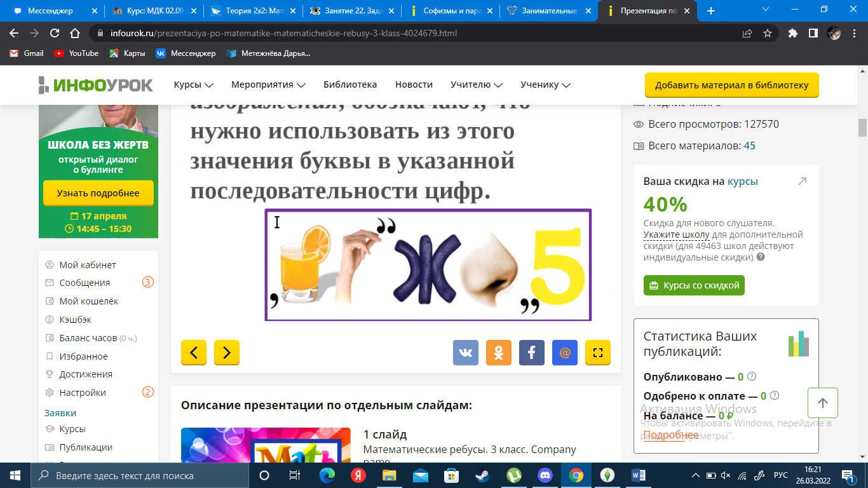Screen dimensions: 868x488
Task: Open Chrome side panel icon
Action: (813, 33)
